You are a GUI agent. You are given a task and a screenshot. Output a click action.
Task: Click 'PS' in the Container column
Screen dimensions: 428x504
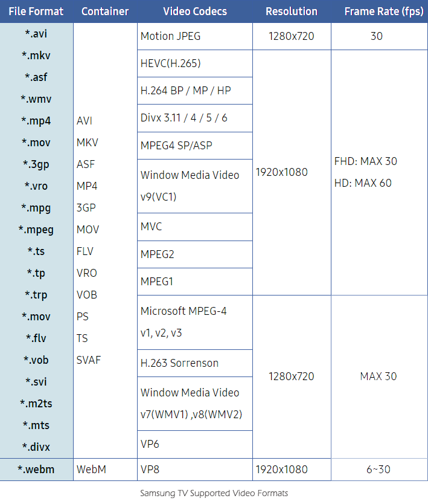pyautogui.click(x=83, y=317)
